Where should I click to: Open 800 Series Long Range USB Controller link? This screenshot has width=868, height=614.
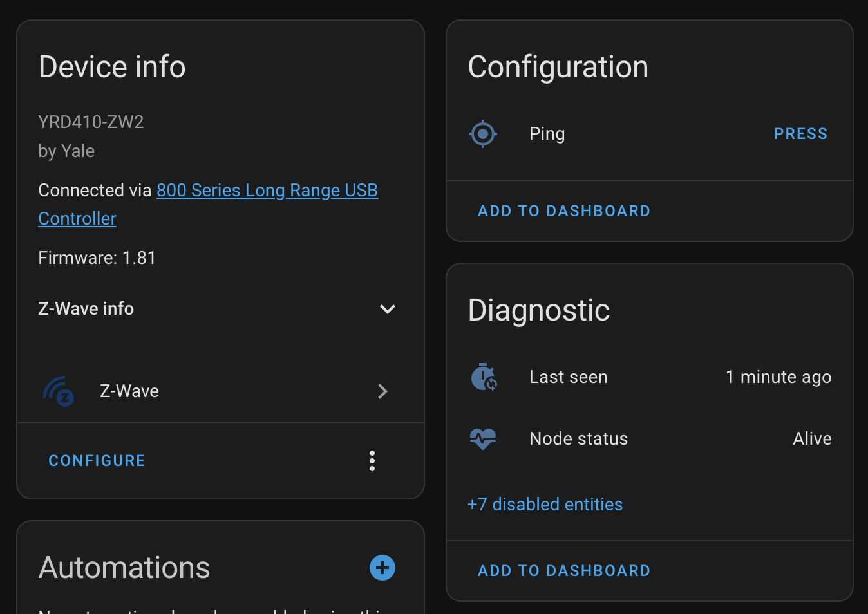[208, 204]
